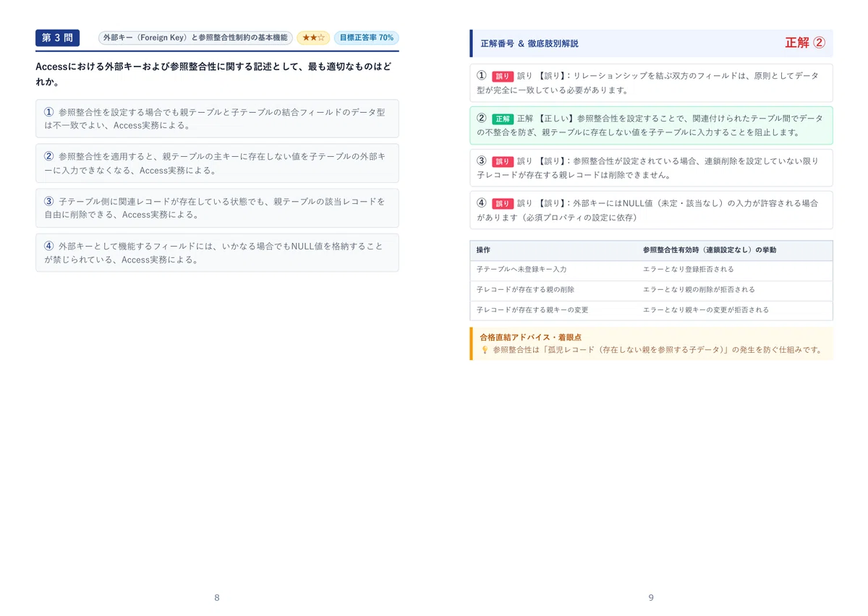Click the red 正解 ② answer label

tap(804, 43)
